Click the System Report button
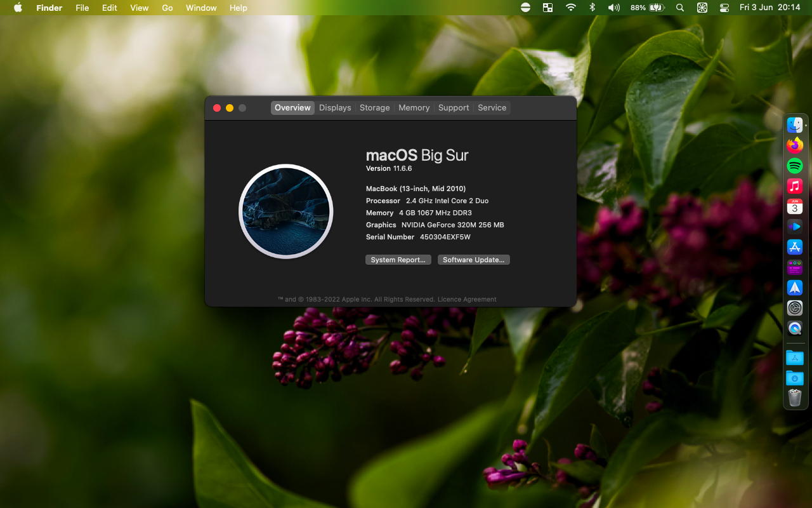 [398, 260]
